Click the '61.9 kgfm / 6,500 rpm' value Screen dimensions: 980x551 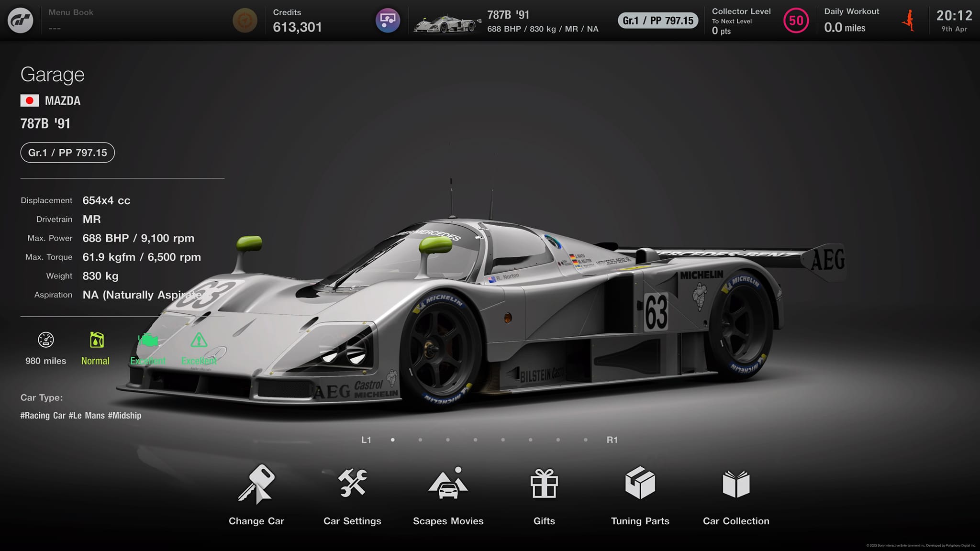pos(142,257)
